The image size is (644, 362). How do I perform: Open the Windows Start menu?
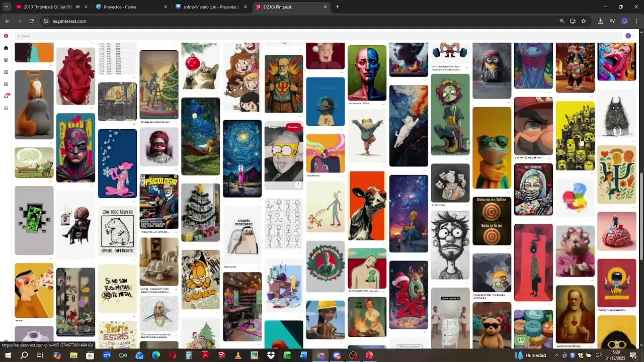tap(8, 355)
